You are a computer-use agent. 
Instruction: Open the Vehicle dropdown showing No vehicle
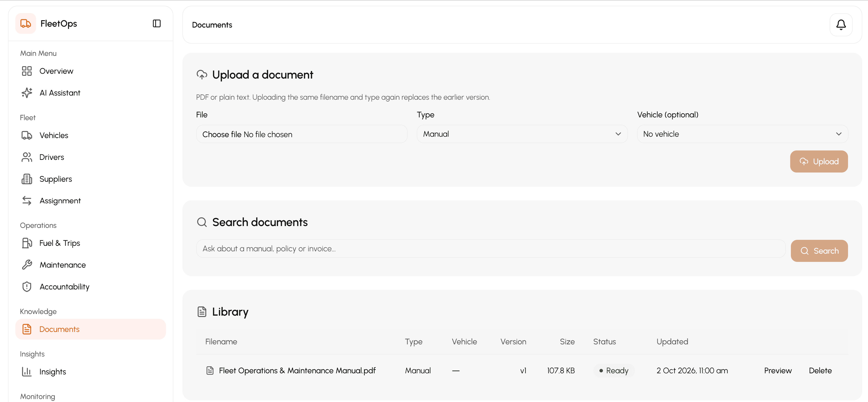pos(742,134)
